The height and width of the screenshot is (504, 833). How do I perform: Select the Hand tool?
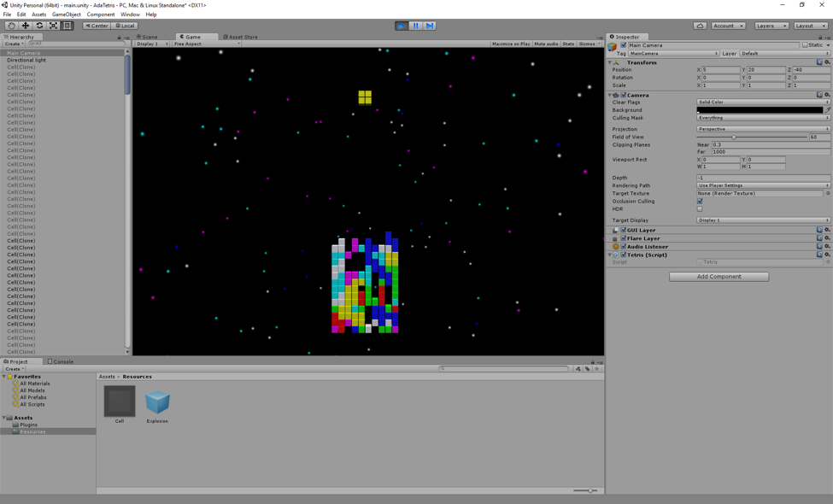coord(10,25)
